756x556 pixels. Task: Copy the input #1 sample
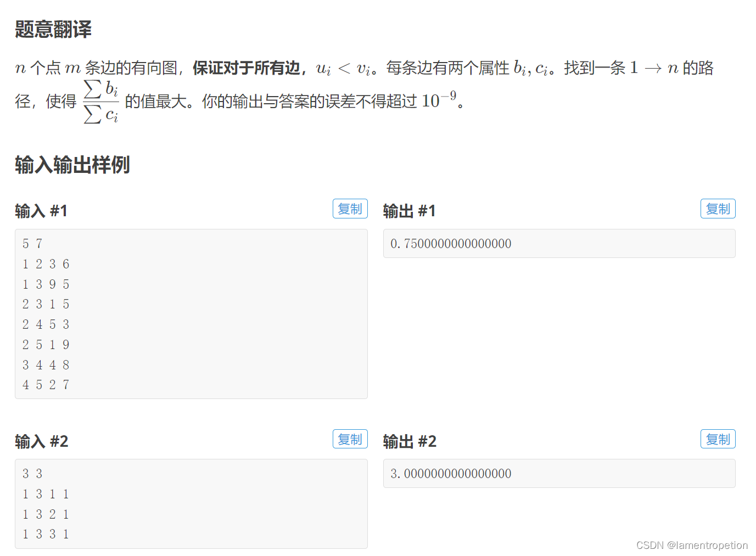[x=350, y=209]
